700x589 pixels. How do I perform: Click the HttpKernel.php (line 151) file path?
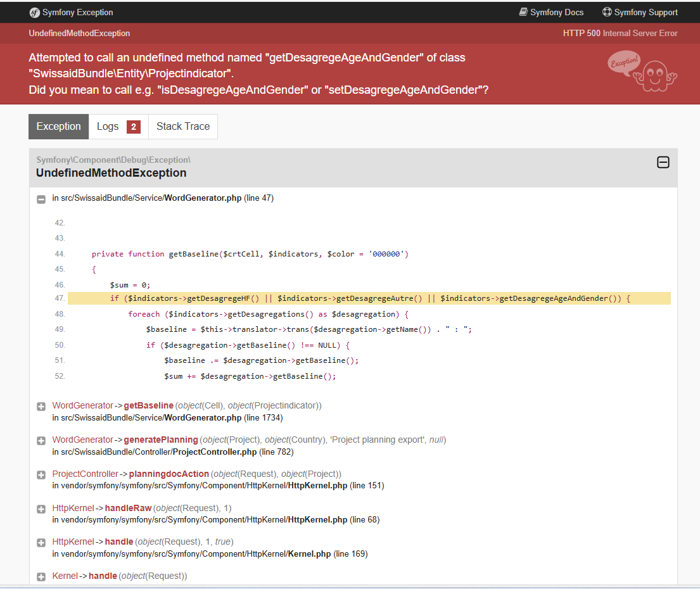pyautogui.click(x=219, y=486)
